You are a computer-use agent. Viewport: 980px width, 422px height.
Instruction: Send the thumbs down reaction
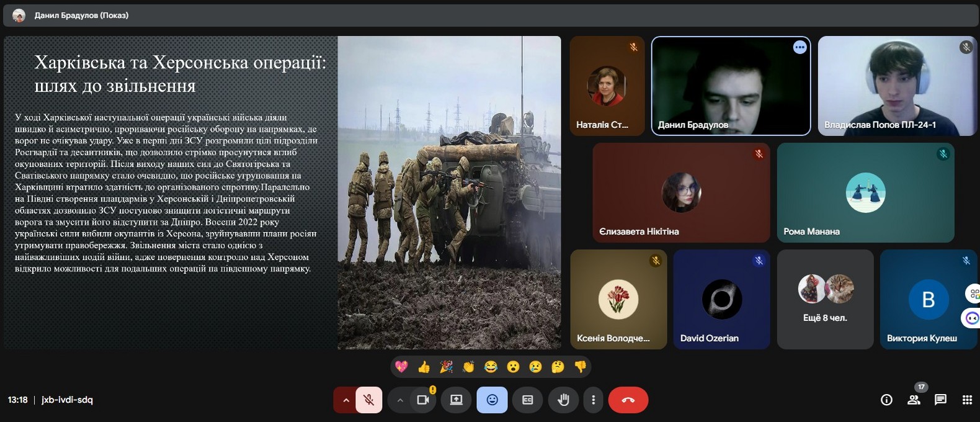point(580,367)
